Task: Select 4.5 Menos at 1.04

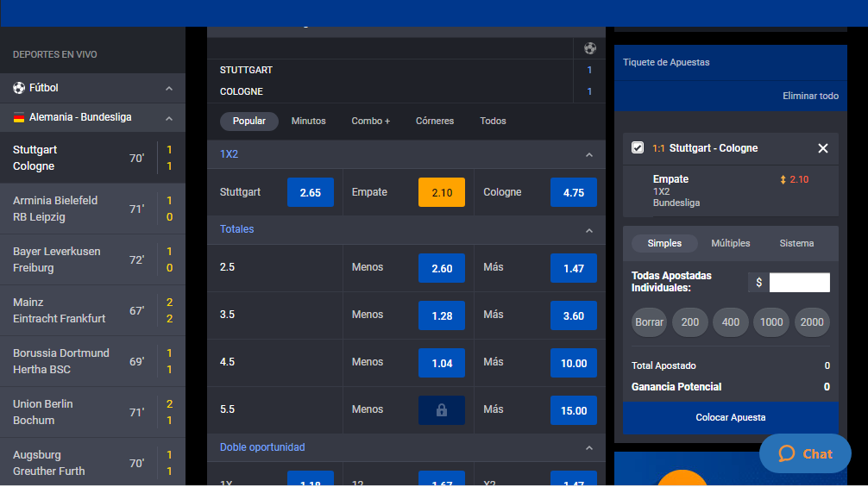Action: coord(441,363)
